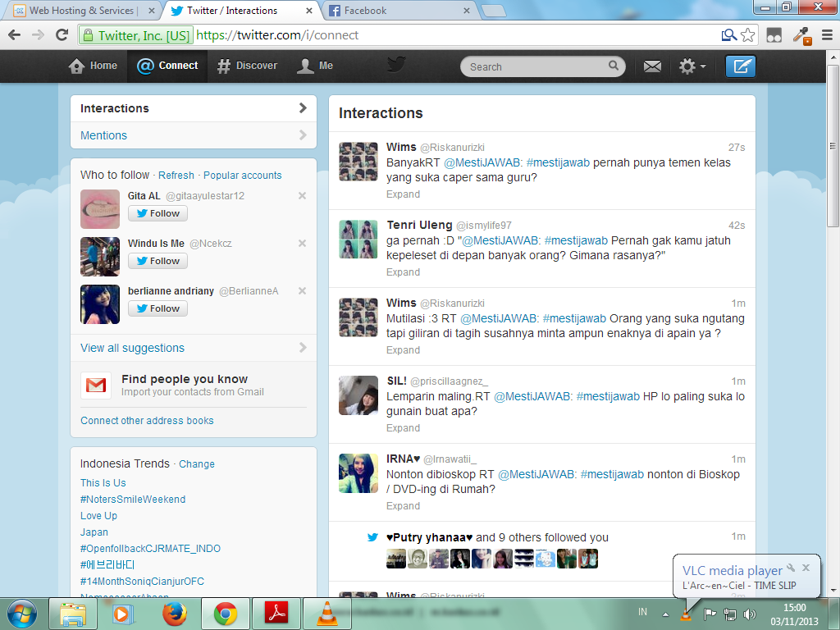Image resolution: width=840 pixels, height=630 pixels.
Task: Expand Tenri Uleng's tweet
Action: 403,272
